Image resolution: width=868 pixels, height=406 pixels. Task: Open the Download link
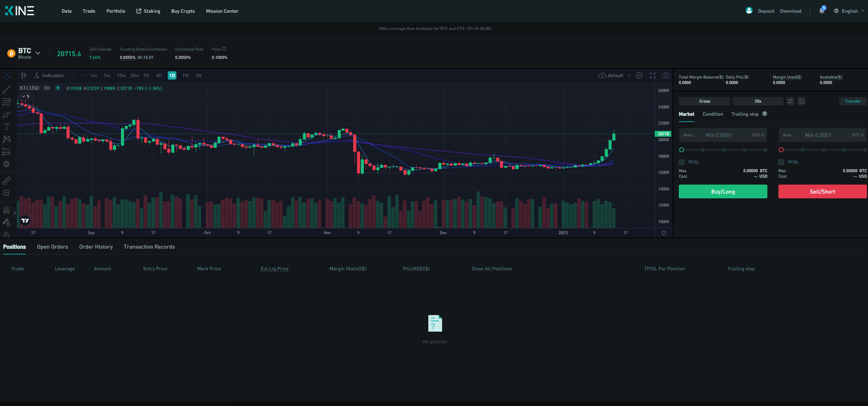coord(790,11)
